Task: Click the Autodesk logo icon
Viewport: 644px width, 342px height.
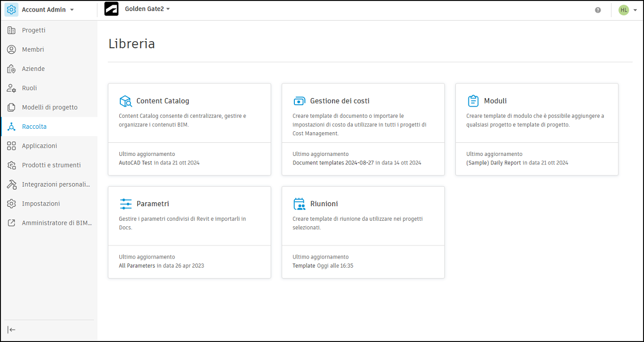Action: (111, 9)
